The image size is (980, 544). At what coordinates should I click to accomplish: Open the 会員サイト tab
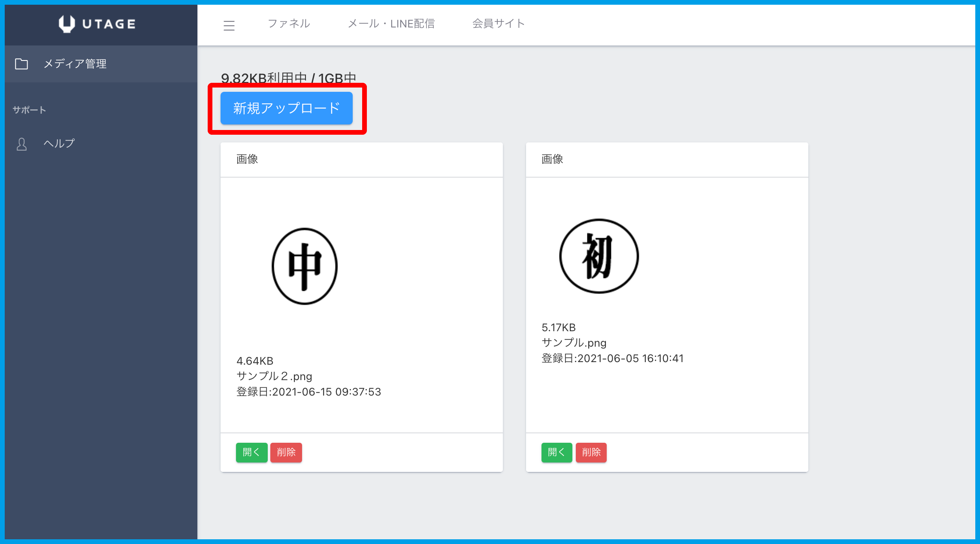498,24
